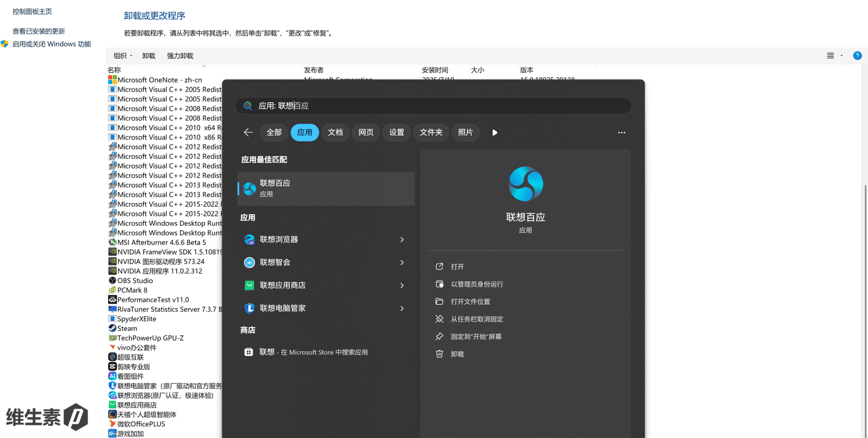This screenshot has height=438, width=868.
Task: Select the 以管理员身份运行 shield icon
Action: [439, 284]
